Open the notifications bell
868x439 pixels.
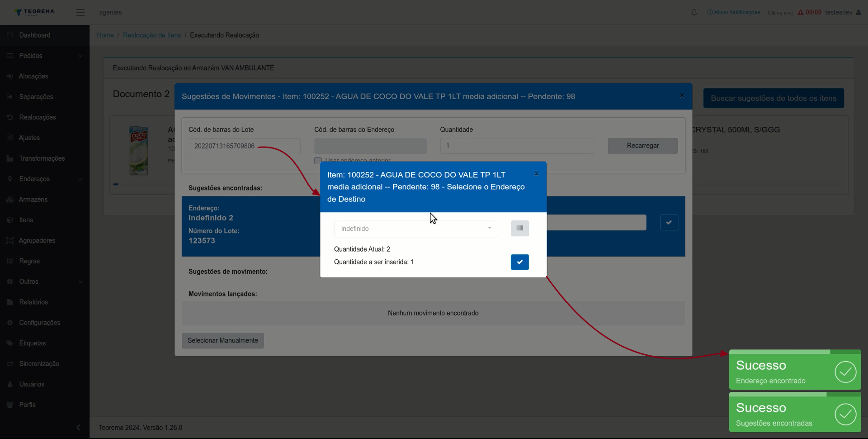(694, 12)
